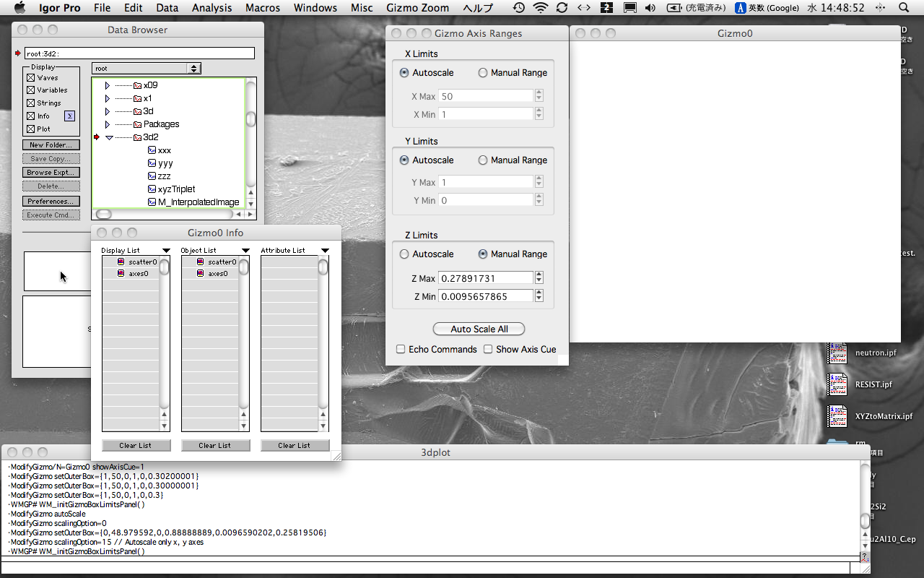The height and width of the screenshot is (578, 924).
Task: Open the Time Machine menu icon
Action: (519, 8)
